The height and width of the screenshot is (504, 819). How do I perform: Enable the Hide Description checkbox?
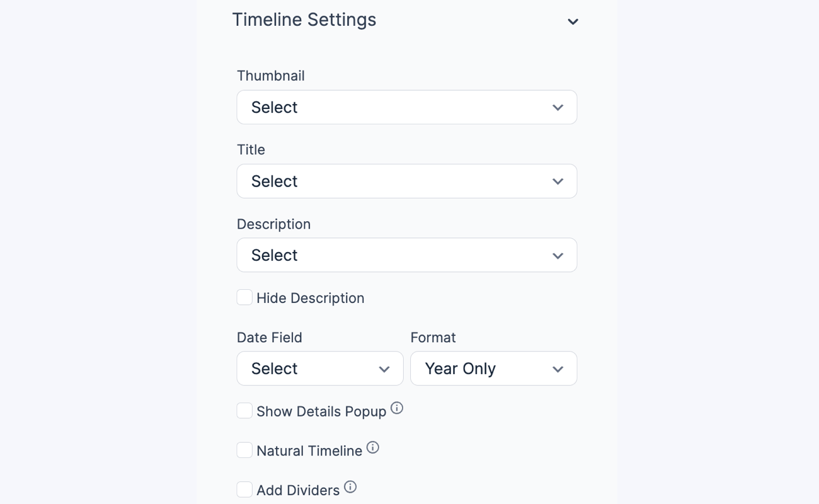coord(244,297)
